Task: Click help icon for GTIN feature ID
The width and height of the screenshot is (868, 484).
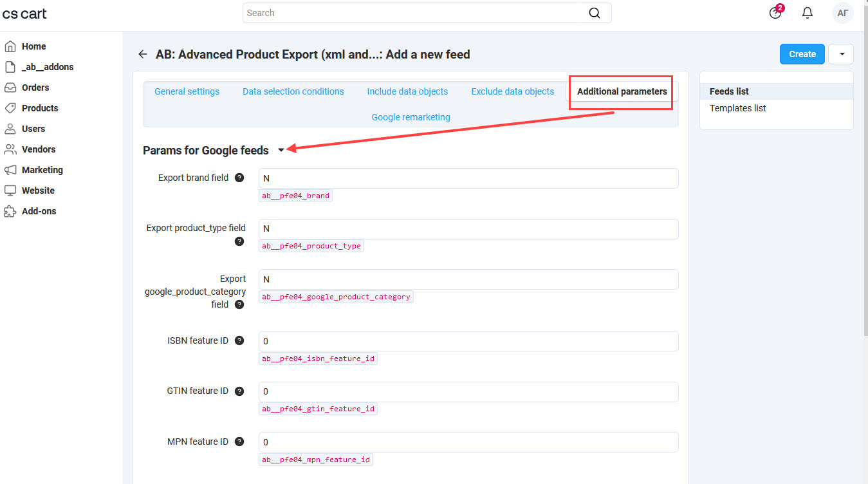Action: point(239,391)
